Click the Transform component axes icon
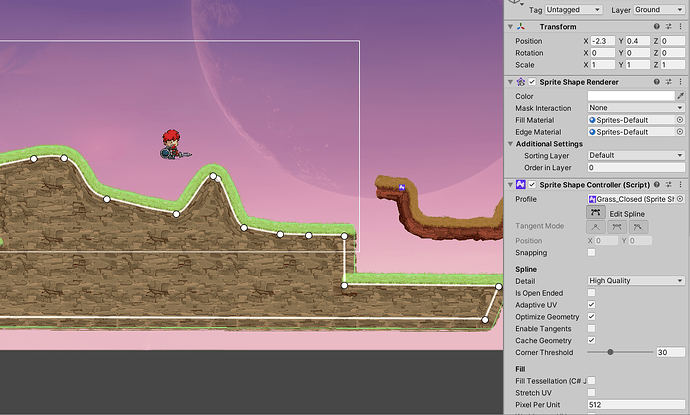 point(521,26)
